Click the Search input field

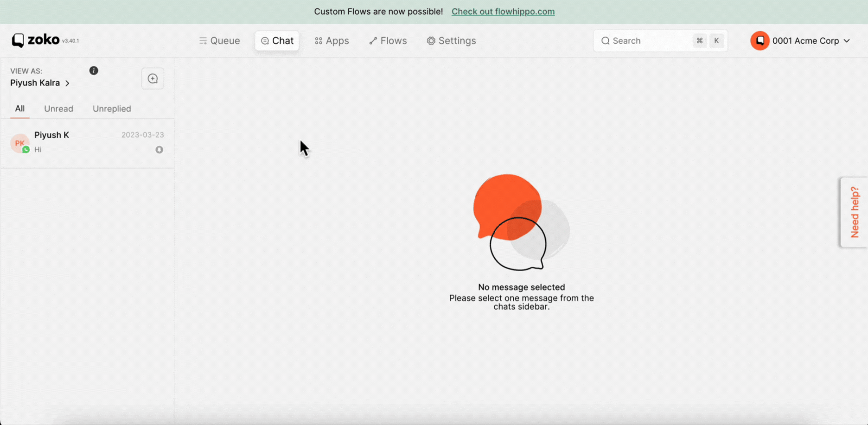tap(660, 41)
